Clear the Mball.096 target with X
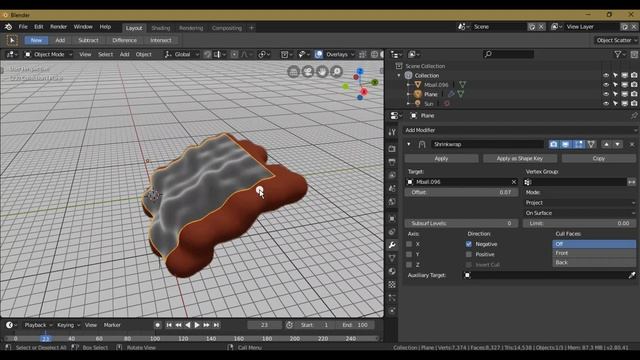Image resolution: width=640 pixels, height=360 pixels. tap(514, 182)
